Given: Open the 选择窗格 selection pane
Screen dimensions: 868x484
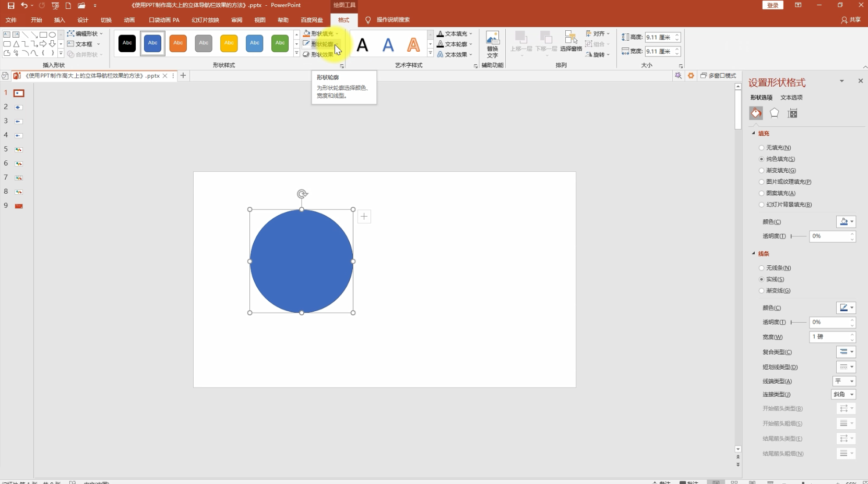Looking at the screenshot, I should 571,41.
